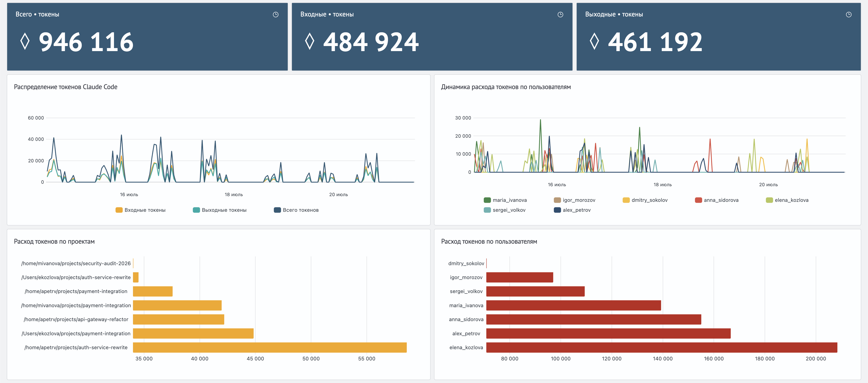868x383 pixels.
Task: Toggle the Выходные токены legend series
Action: tap(220, 210)
